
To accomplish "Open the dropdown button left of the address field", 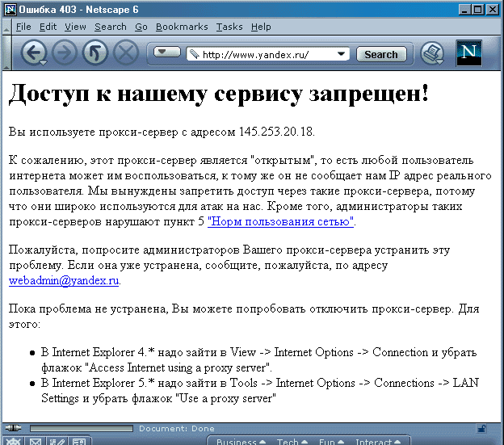I will pyautogui.click(x=167, y=52).
